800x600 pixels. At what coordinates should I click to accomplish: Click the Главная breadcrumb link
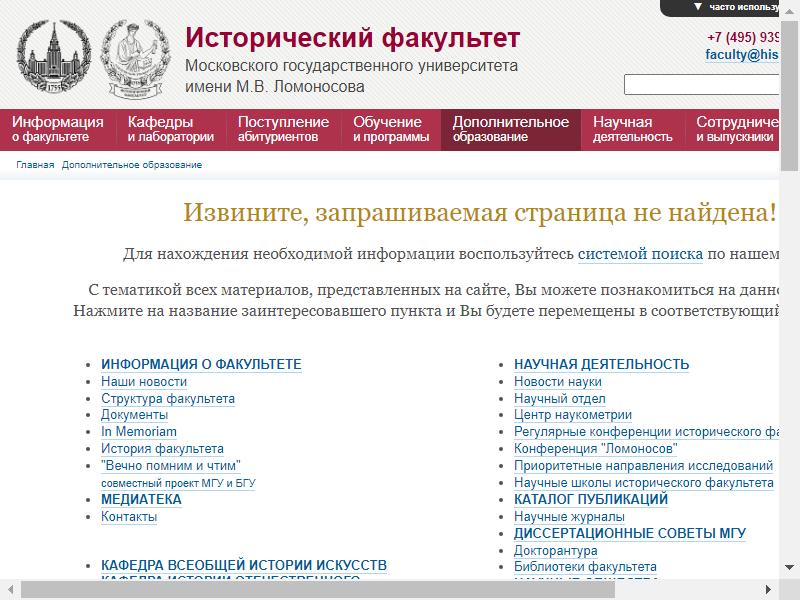point(35,165)
